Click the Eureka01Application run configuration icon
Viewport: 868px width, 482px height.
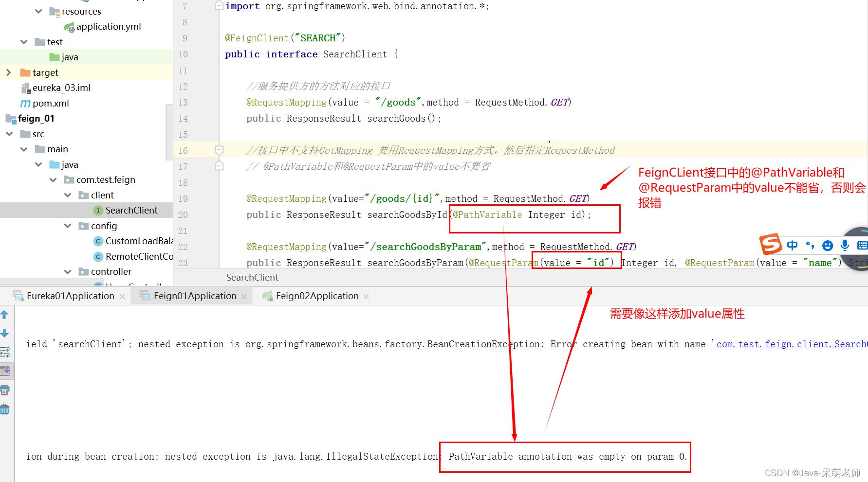pyautogui.click(x=18, y=296)
